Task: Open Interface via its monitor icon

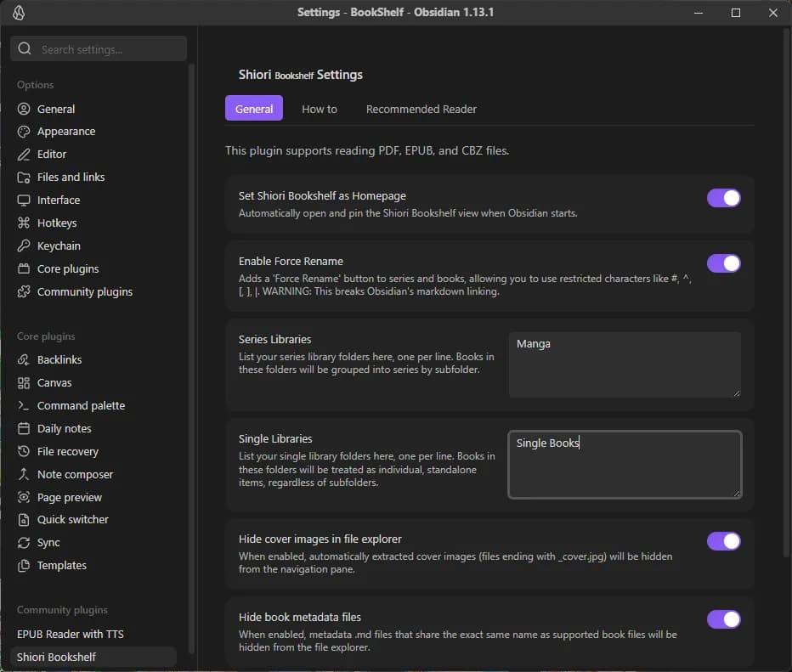Action: (x=23, y=200)
